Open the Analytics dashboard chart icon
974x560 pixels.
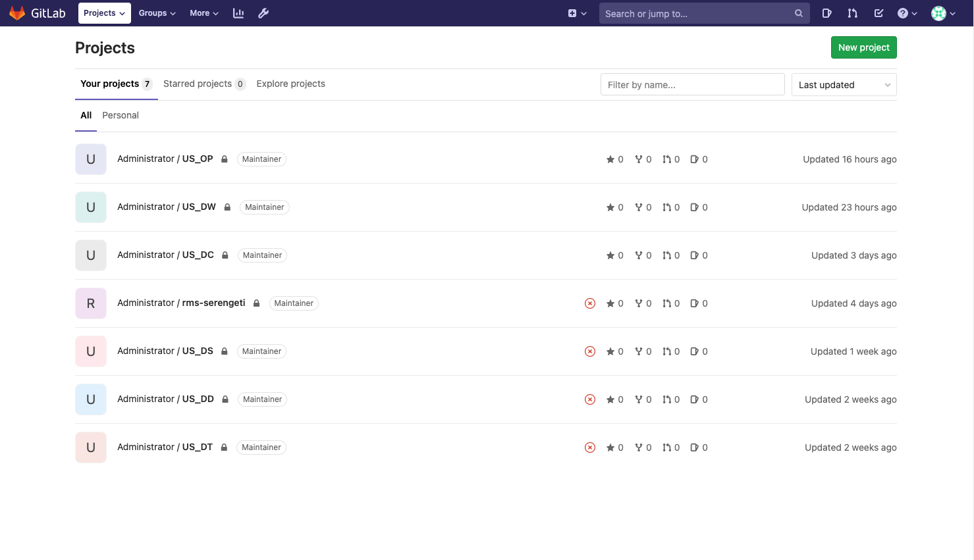(238, 13)
